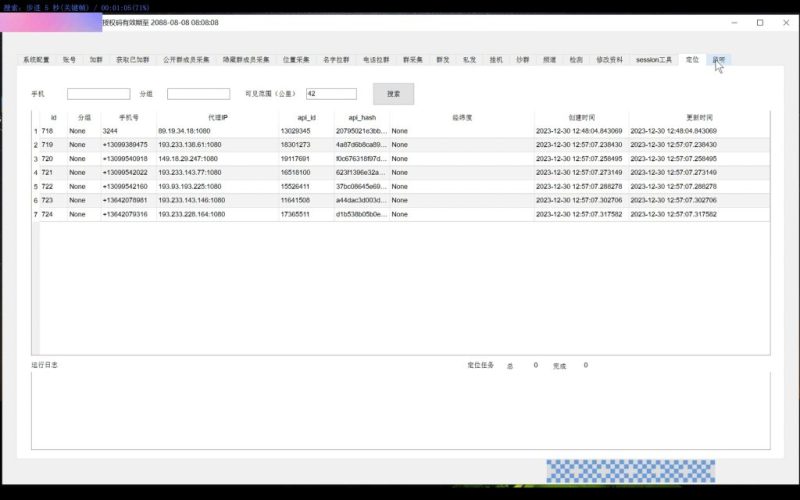Click proxy IP 193.233.143.146:1080
Screen dimensions: 800x500
click(218, 200)
